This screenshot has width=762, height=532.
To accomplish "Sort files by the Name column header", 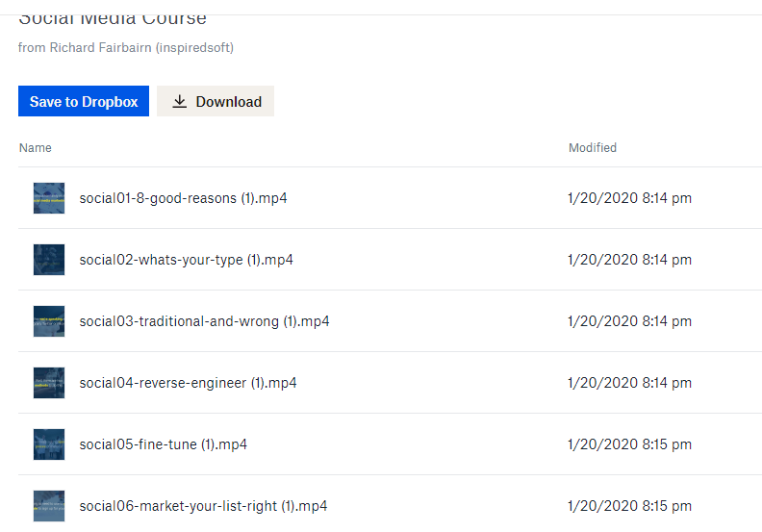I will (x=36, y=148).
